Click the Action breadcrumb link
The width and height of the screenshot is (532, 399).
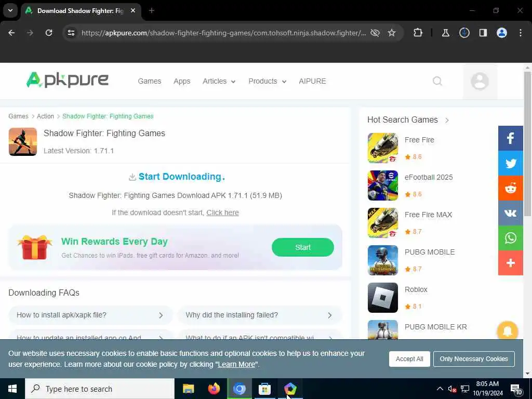pos(46,116)
